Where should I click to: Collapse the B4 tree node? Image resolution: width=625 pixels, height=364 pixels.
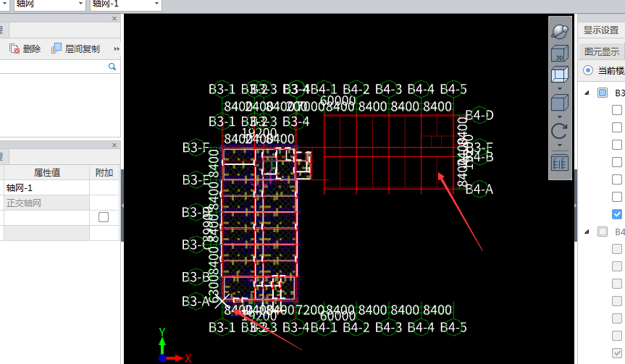click(587, 232)
